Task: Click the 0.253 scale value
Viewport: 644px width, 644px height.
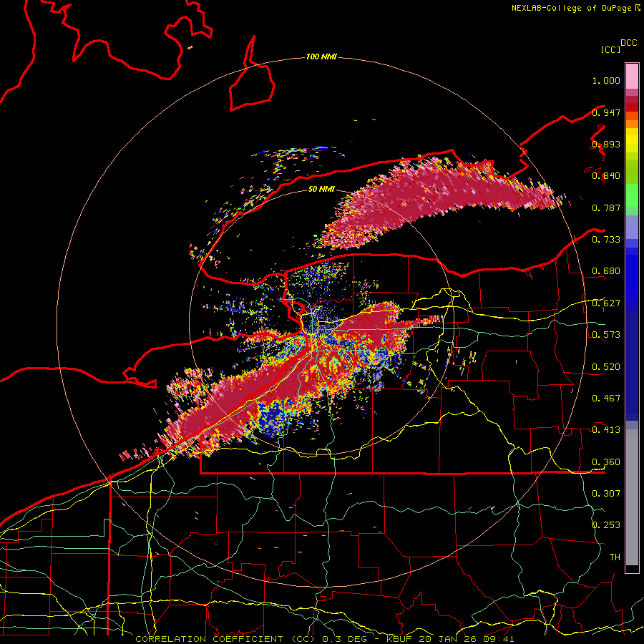Action: click(x=606, y=525)
